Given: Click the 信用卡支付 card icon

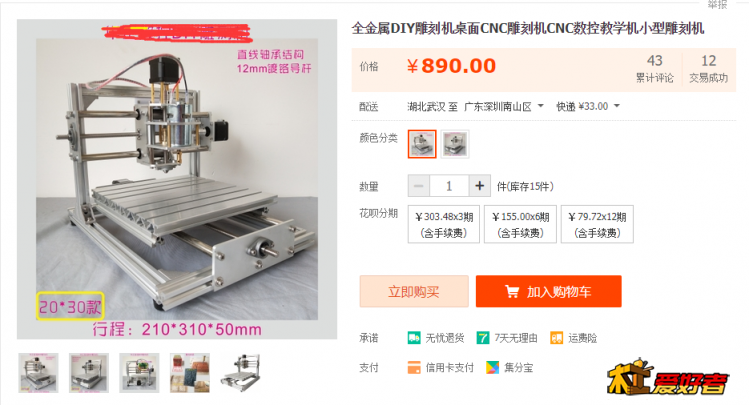Looking at the screenshot, I should pyautogui.click(x=414, y=368).
